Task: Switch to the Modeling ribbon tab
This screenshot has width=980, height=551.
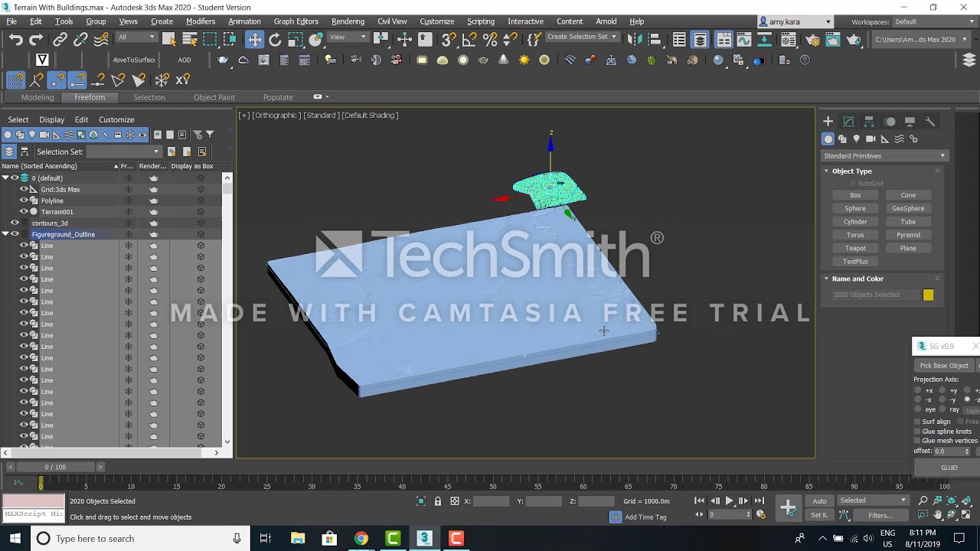Action: click(38, 97)
